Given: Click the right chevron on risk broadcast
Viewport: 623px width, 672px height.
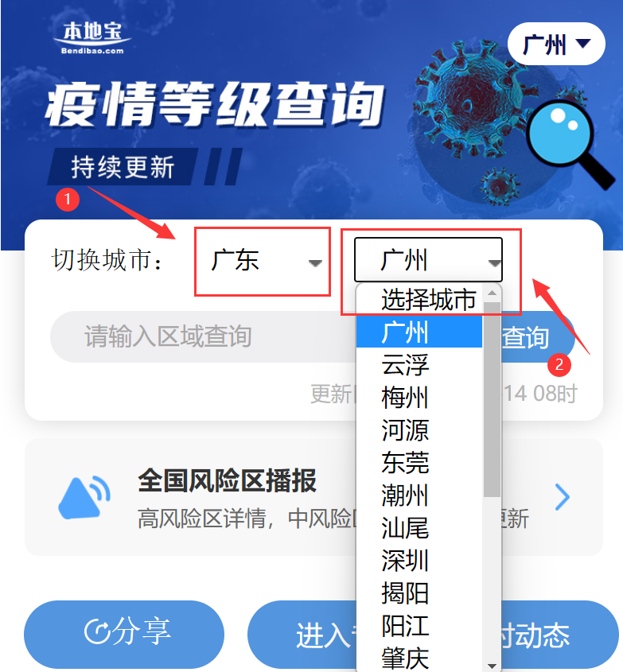Looking at the screenshot, I should (562, 497).
